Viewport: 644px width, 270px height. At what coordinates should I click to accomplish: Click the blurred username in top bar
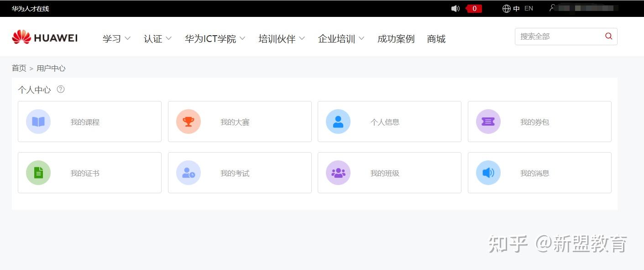click(x=587, y=8)
